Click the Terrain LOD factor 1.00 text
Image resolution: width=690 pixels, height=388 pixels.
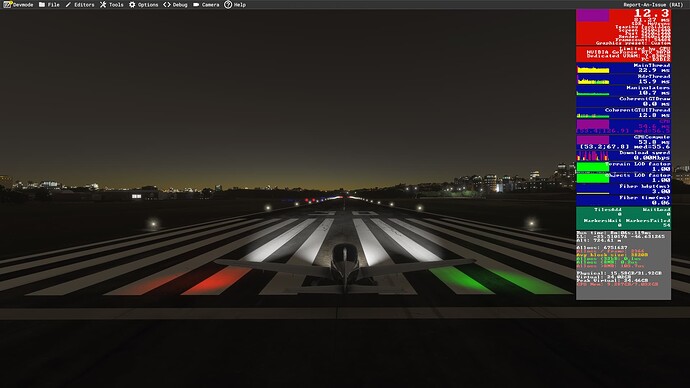[x=638, y=166]
